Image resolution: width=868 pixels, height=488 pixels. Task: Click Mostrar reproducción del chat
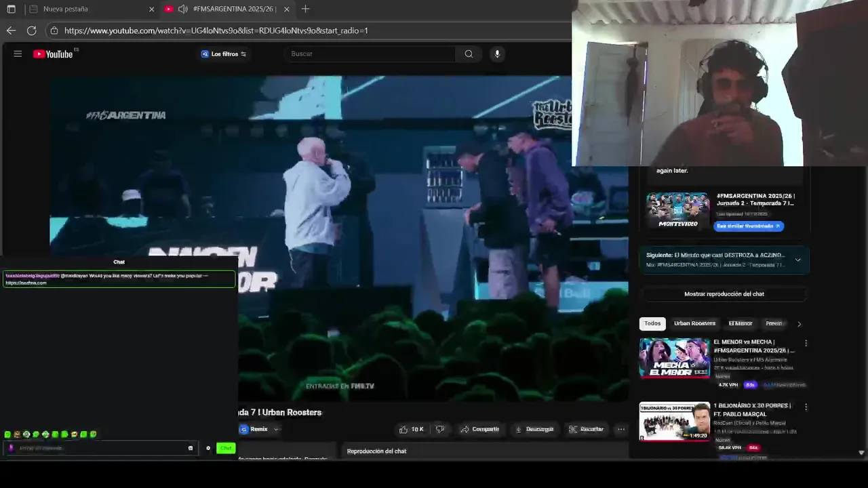click(x=724, y=294)
